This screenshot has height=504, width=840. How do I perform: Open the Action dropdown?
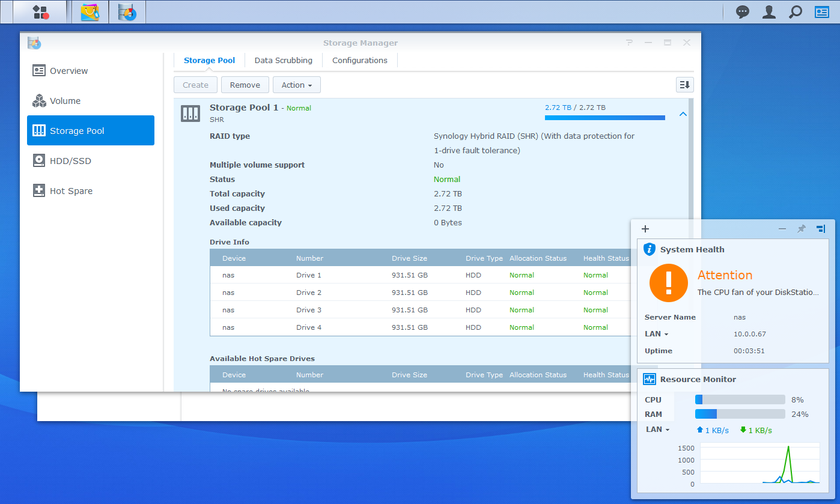(296, 85)
